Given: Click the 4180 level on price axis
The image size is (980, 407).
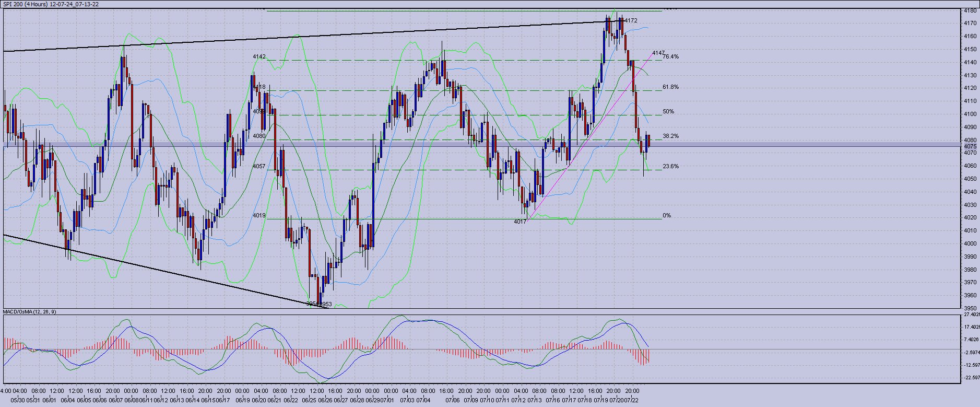Looking at the screenshot, I should point(971,10).
